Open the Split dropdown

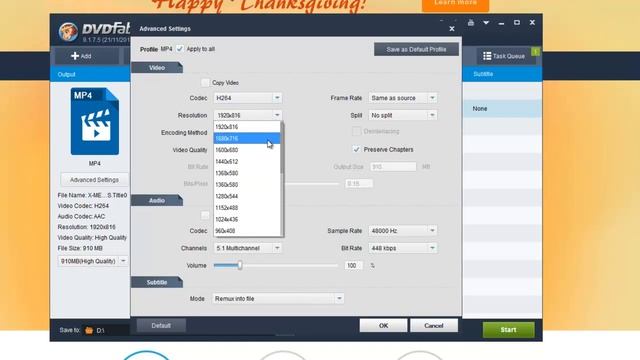(402, 116)
